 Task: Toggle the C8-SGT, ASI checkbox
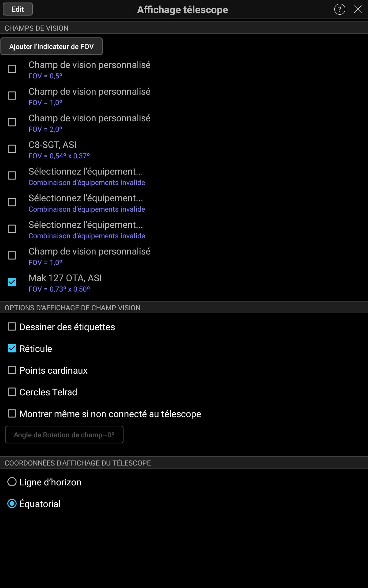12,149
